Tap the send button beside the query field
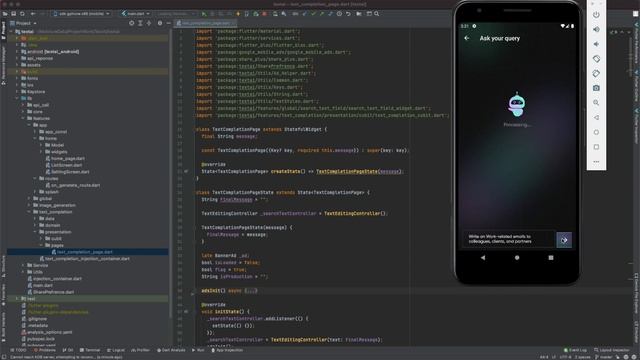This screenshot has width=640, height=360. click(x=564, y=240)
